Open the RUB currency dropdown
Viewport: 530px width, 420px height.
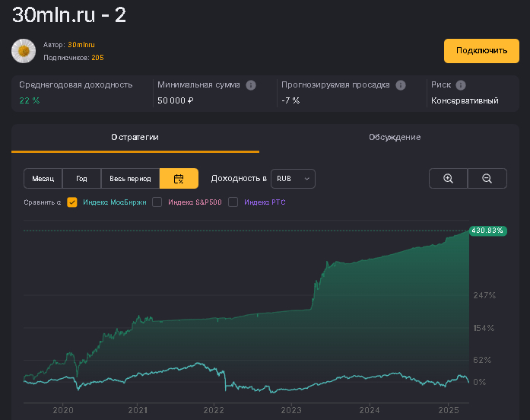point(293,179)
